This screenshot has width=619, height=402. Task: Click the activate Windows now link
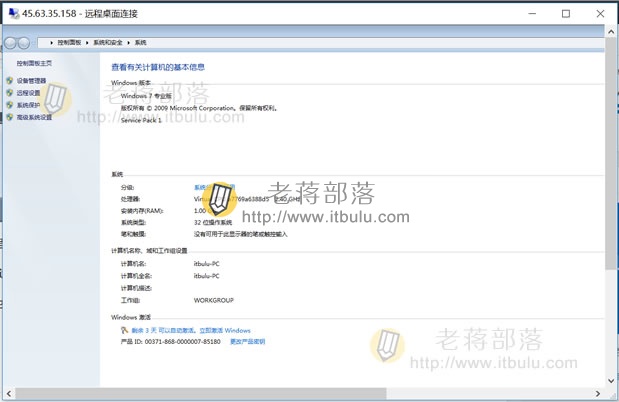(225, 331)
